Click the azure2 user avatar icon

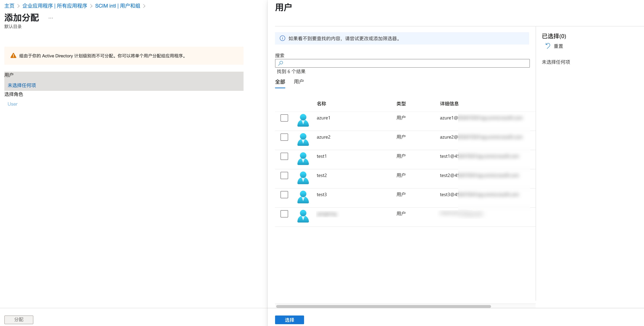pyautogui.click(x=303, y=139)
